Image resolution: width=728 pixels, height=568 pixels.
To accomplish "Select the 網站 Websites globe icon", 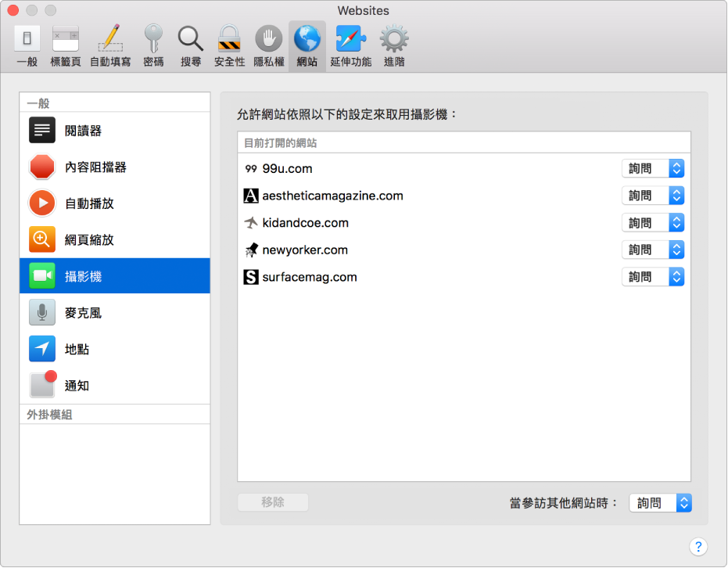I will coord(307,38).
